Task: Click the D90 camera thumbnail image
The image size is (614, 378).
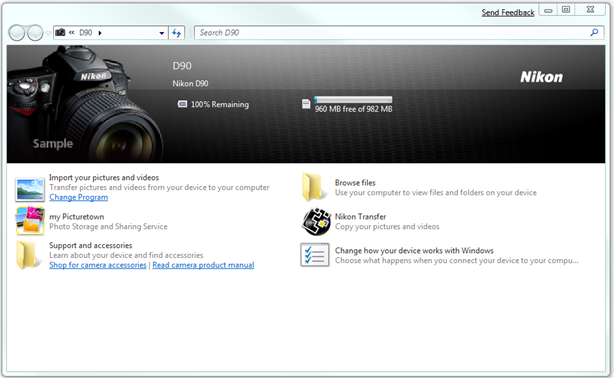Action: pyautogui.click(x=85, y=104)
